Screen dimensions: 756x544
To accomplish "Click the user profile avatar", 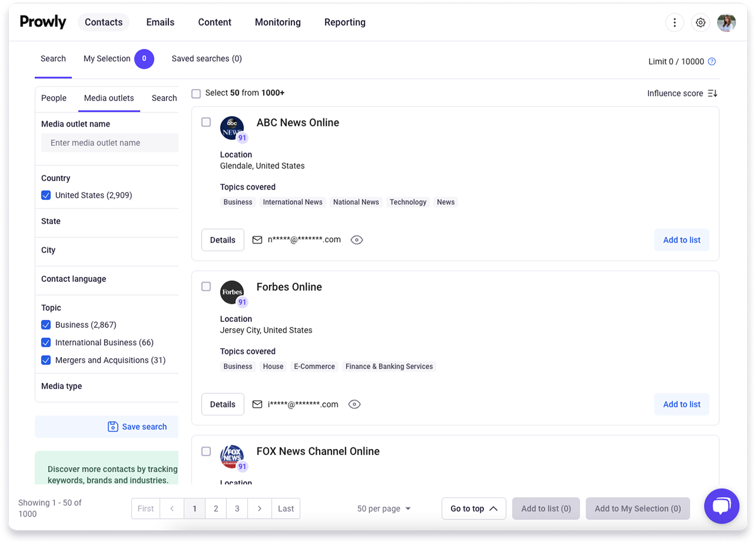I will (727, 23).
